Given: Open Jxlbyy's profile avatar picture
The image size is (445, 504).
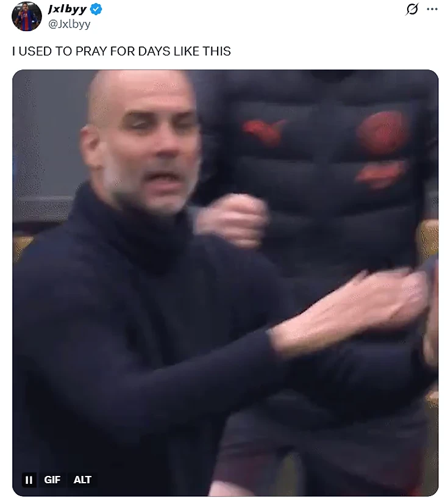Looking at the screenshot, I should click(x=27, y=16).
